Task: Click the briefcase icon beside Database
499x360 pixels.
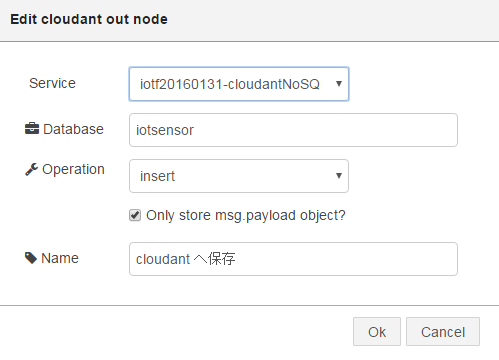Action: (x=32, y=128)
